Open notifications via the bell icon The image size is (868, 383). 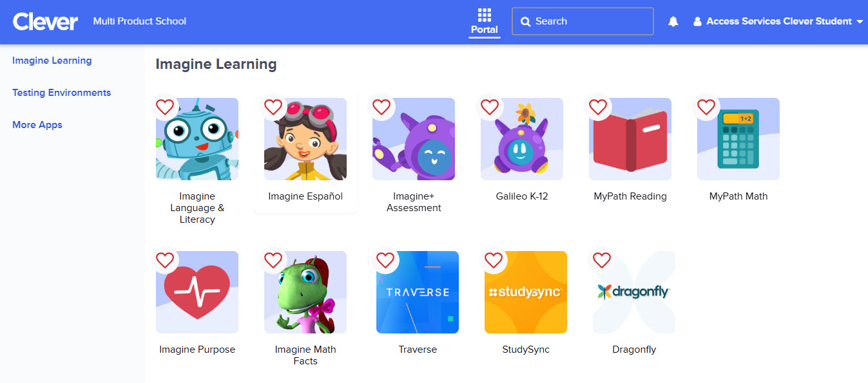point(673,21)
